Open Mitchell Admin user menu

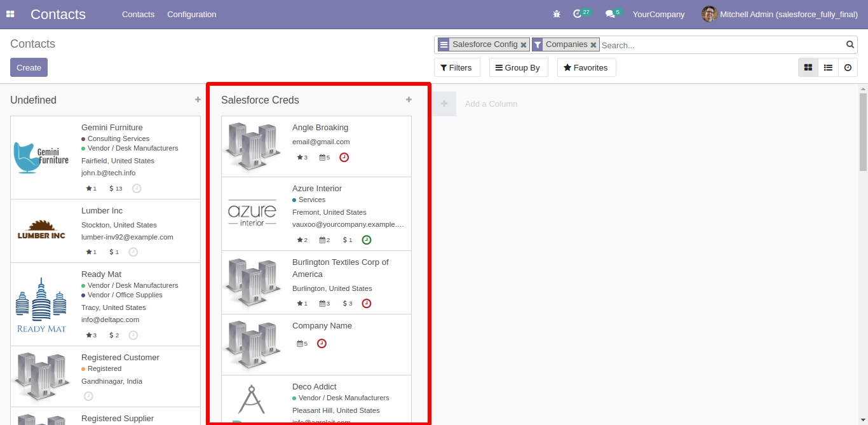[780, 14]
